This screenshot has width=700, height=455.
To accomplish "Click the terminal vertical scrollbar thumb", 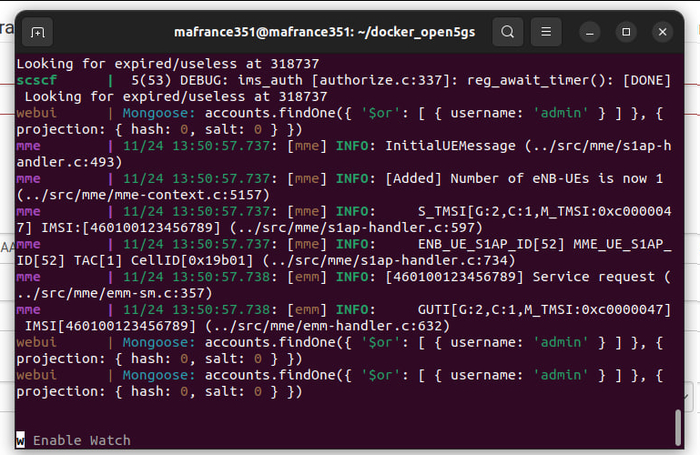I will pyautogui.click(x=679, y=423).
